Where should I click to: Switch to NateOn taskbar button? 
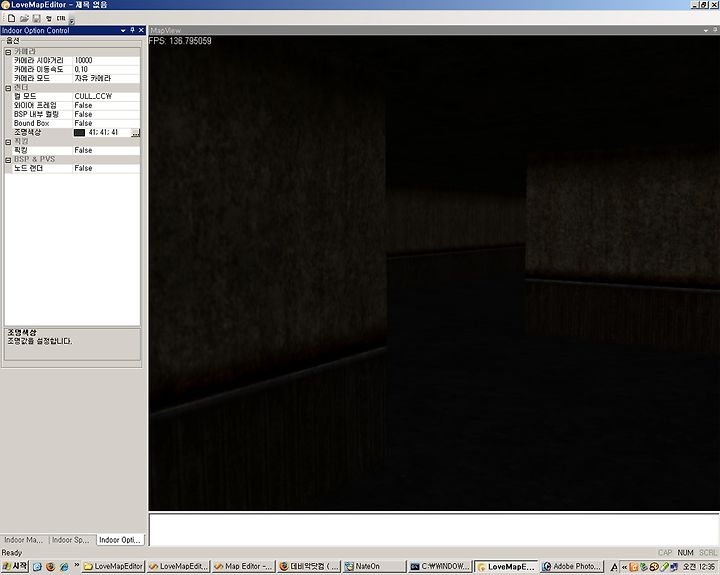(374, 567)
